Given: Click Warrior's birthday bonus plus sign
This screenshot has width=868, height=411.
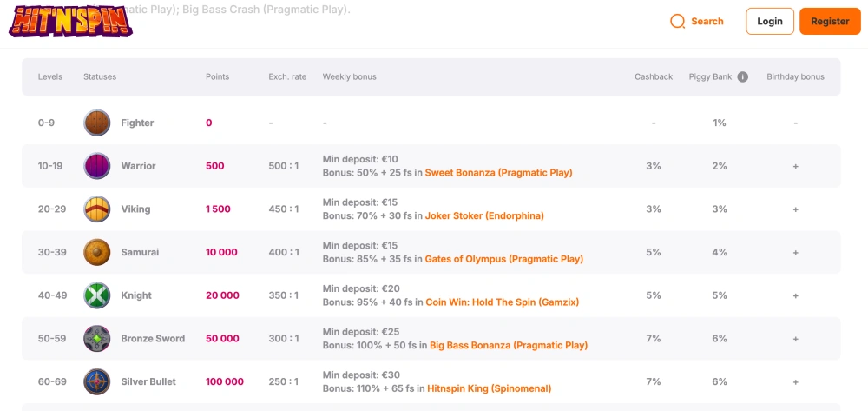Looking at the screenshot, I should point(795,166).
